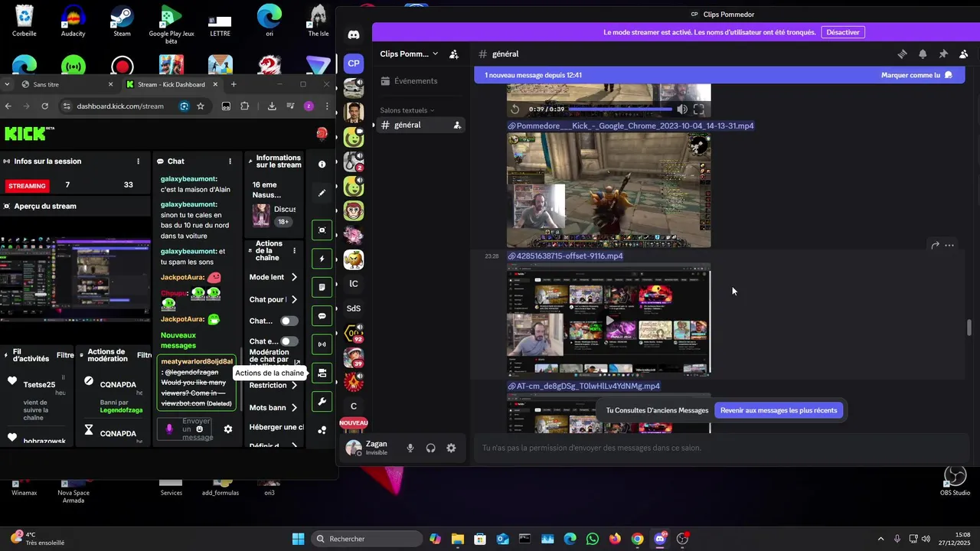Click the Kick chat bubble sidebar icon
This screenshot has width=980, height=551.
pyautogui.click(x=322, y=316)
